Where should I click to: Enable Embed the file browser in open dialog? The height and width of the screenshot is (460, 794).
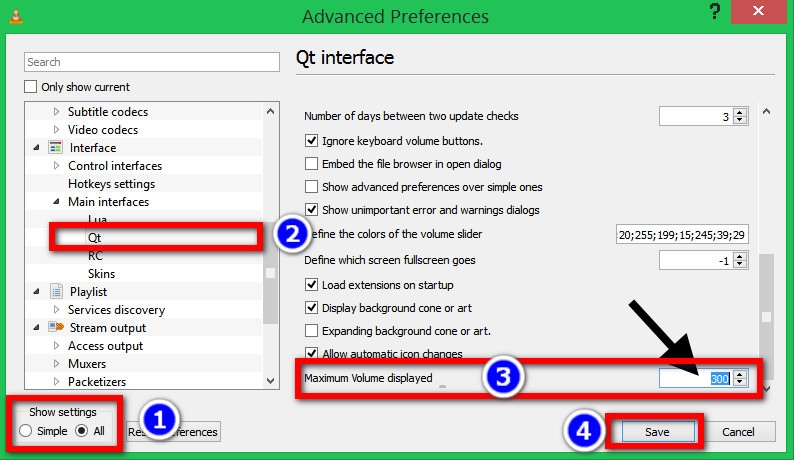pos(312,164)
